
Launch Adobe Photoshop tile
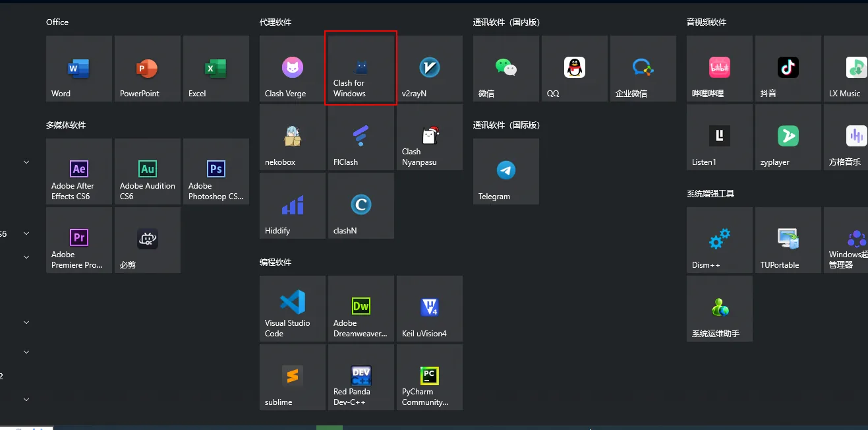coord(216,171)
